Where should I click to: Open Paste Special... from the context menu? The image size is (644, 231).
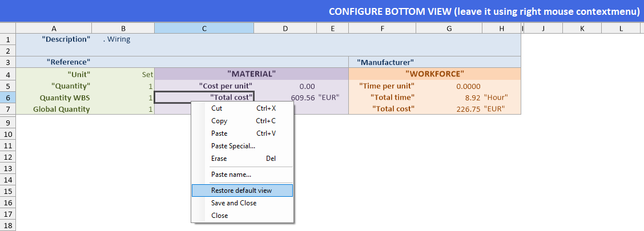coord(233,146)
